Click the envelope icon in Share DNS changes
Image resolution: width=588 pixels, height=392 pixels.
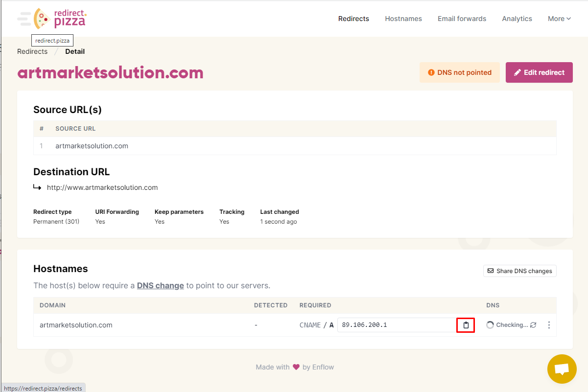pyautogui.click(x=491, y=271)
